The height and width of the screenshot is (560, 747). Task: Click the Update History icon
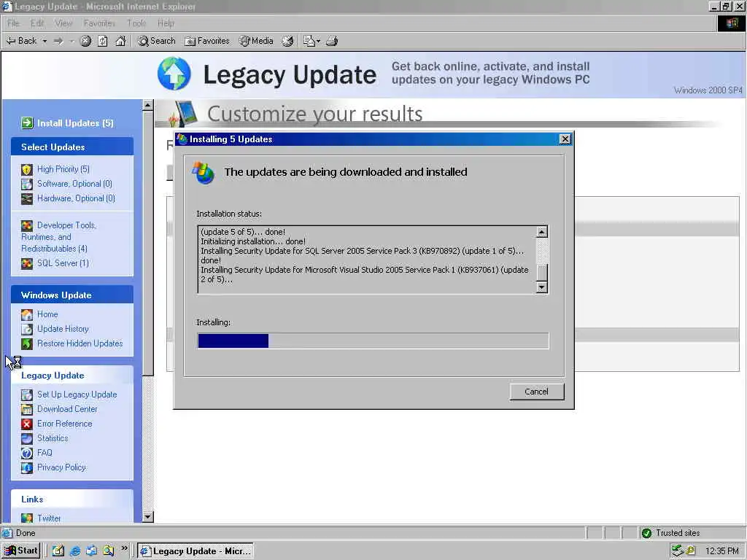27,329
